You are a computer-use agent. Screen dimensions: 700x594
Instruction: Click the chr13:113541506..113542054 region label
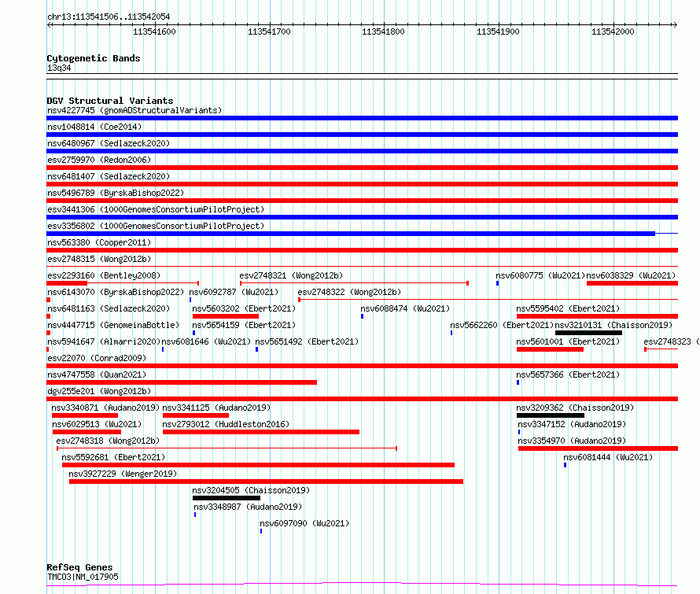(109, 17)
